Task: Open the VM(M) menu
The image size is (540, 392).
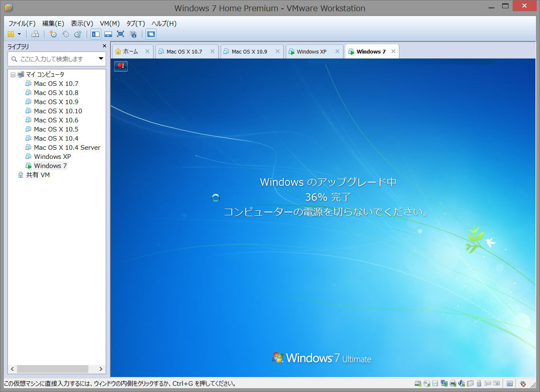Action: click(x=110, y=23)
